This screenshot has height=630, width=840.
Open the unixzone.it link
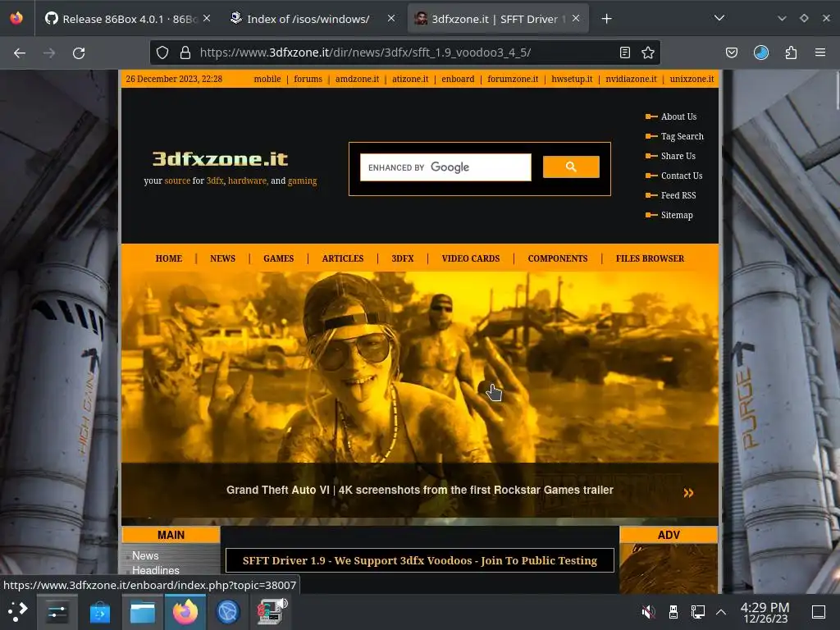click(x=692, y=79)
